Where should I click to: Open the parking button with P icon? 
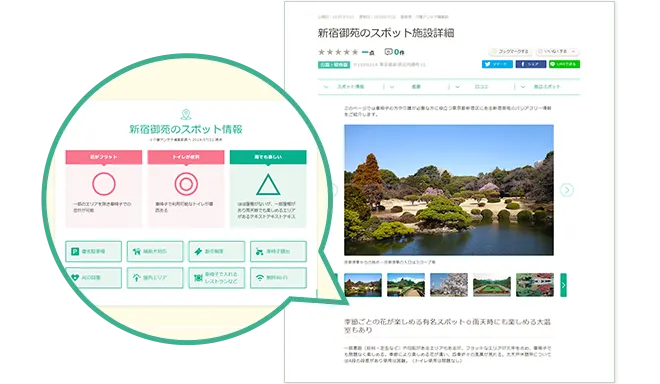coord(93,251)
